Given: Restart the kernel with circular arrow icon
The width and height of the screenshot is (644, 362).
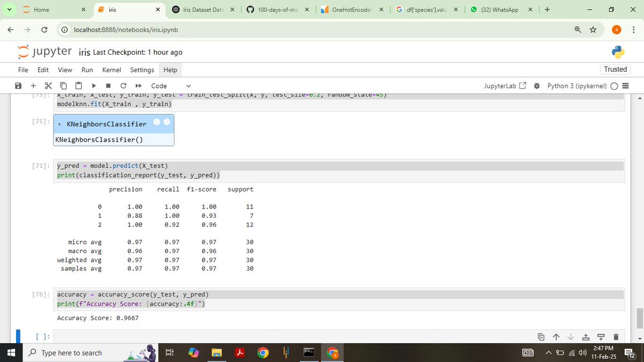Looking at the screenshot, I should (x=123, y=86).
